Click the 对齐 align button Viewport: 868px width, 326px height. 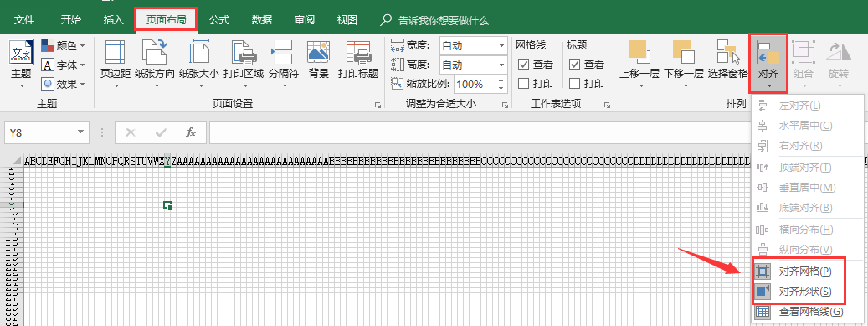pos(768,63)
